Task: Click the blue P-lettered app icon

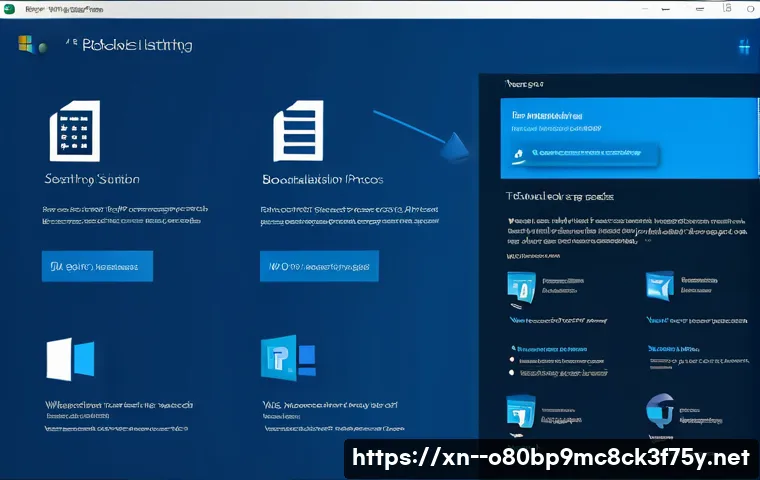Action: point(288,358)
